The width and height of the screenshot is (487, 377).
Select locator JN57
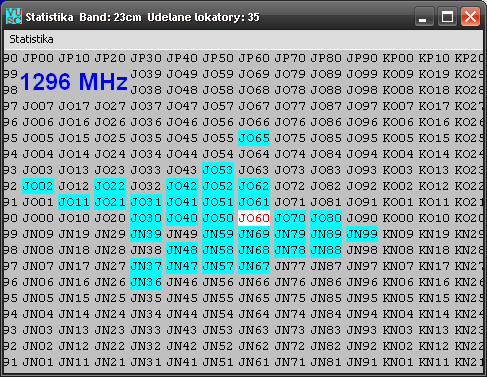(x=218, y=266)
